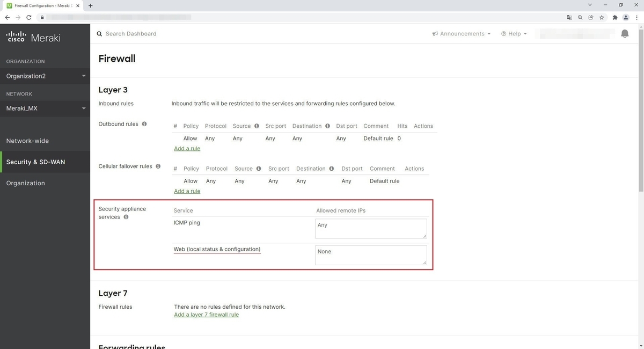
Task: Click Add a layer 7 firewall rule
Action: [x=206, y=314]
